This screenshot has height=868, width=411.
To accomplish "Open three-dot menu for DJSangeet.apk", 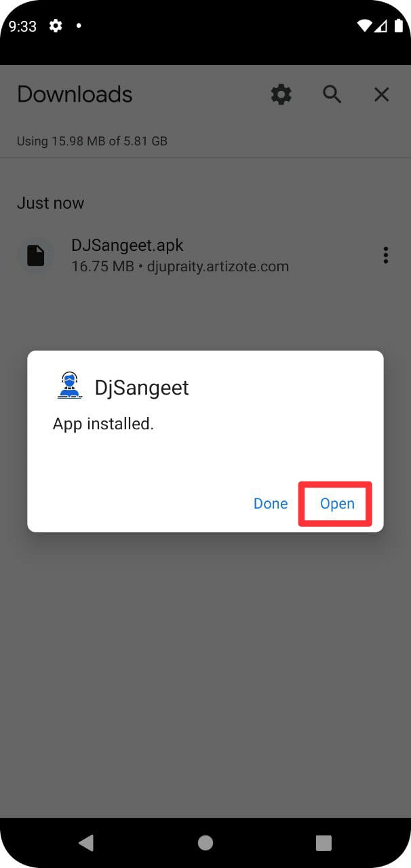I will point(386,255).
